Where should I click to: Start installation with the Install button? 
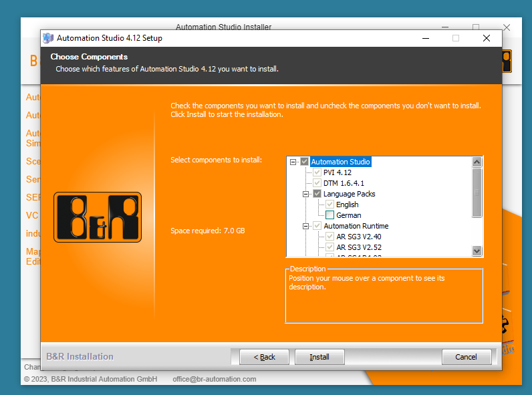pos(319,357)
